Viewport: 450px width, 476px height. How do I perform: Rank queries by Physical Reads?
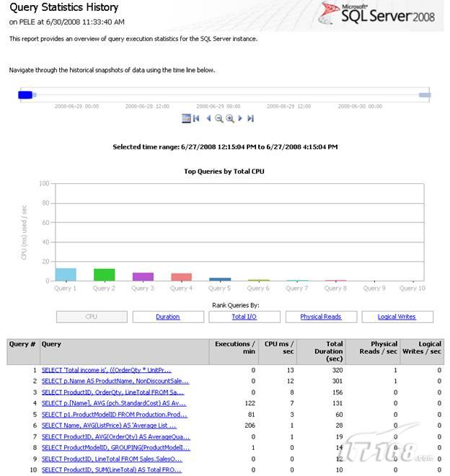321,317
